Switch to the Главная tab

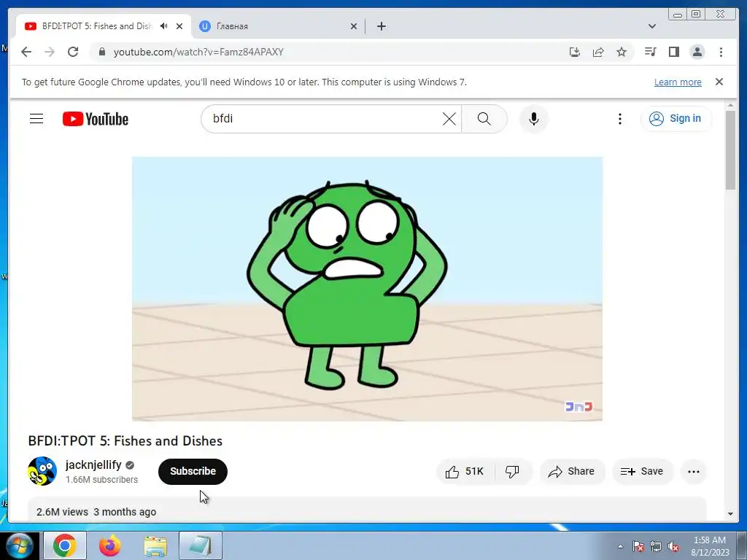[278, 26]
